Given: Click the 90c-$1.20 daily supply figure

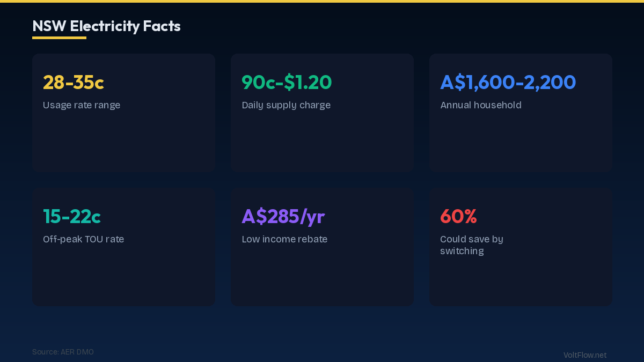Looking at the screenshot, I should pyautogui.click(x=287, y=83).
